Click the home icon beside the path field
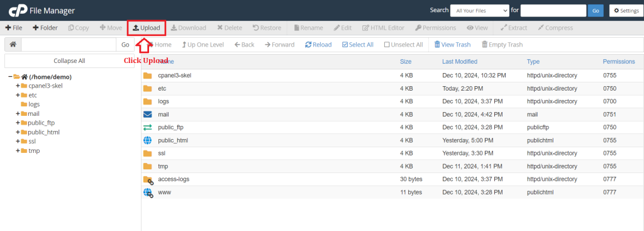The height and width of the screenshot is (231, 644). 13,45
